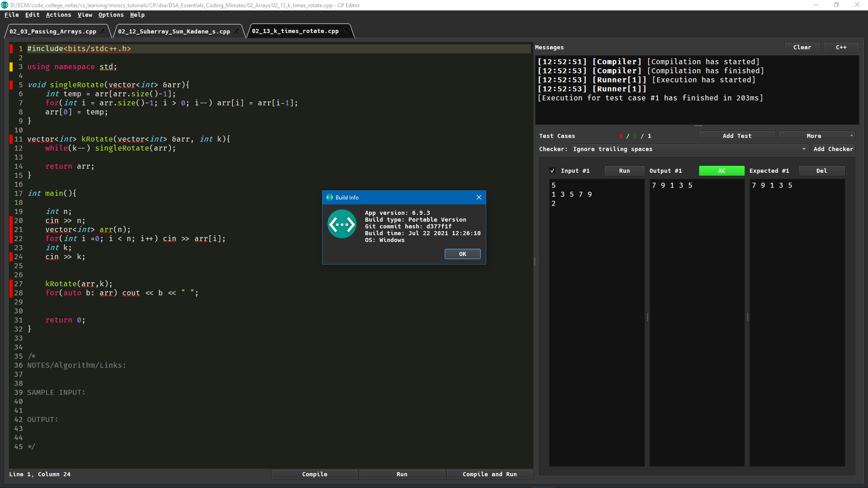Add a new test case with Add Test

click(737, 136)
